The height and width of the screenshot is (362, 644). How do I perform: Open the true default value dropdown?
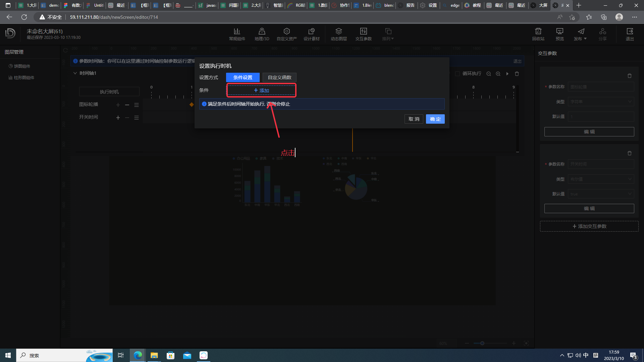601,194
